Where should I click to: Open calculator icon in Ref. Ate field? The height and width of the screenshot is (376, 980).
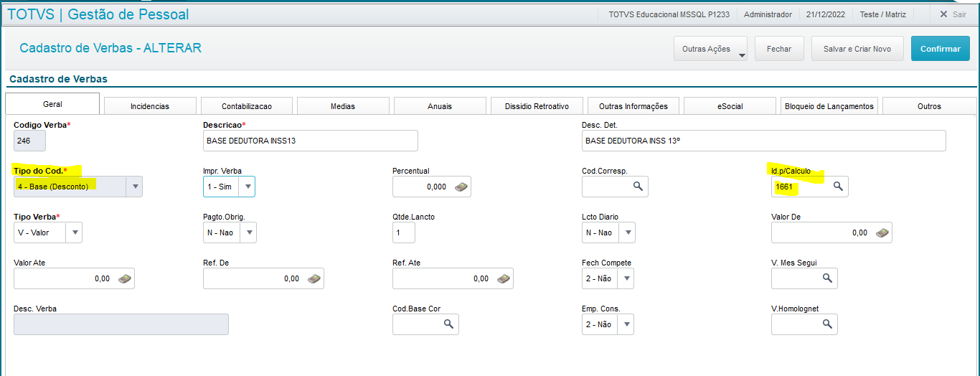click(x=503, y=278)
